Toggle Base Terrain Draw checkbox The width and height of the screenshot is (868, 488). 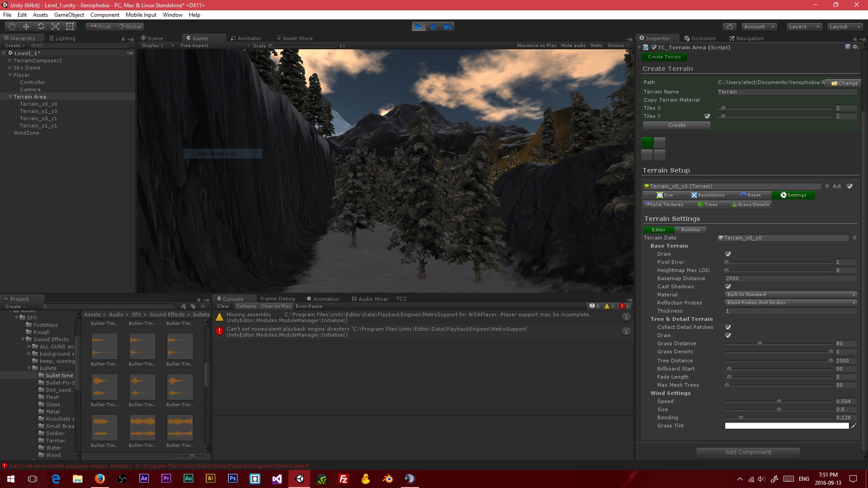pos(728,254)
